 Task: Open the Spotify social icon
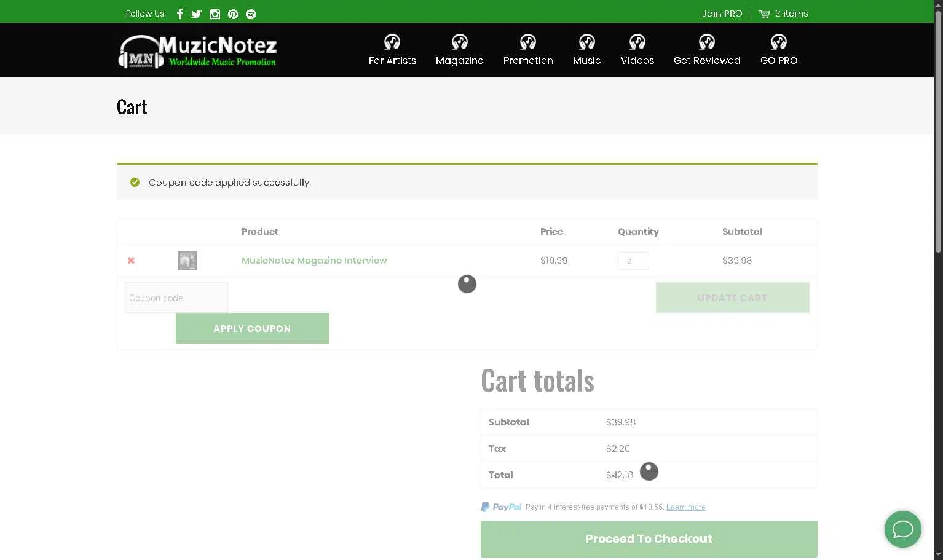251,14
